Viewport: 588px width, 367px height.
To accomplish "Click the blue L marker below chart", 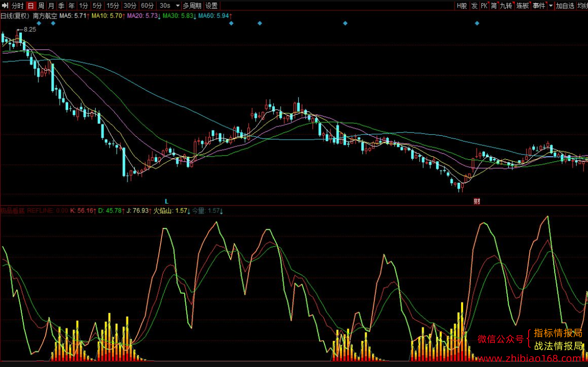I will (167, 201).
